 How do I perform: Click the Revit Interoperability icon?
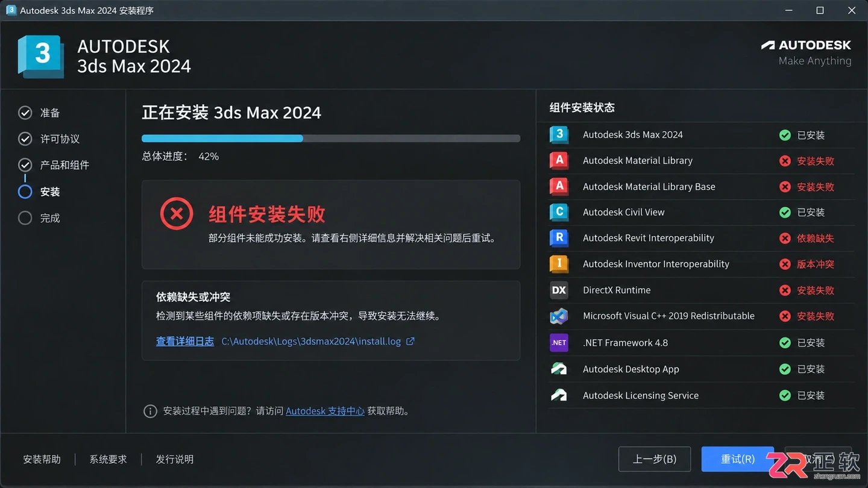tap(559, 238)
